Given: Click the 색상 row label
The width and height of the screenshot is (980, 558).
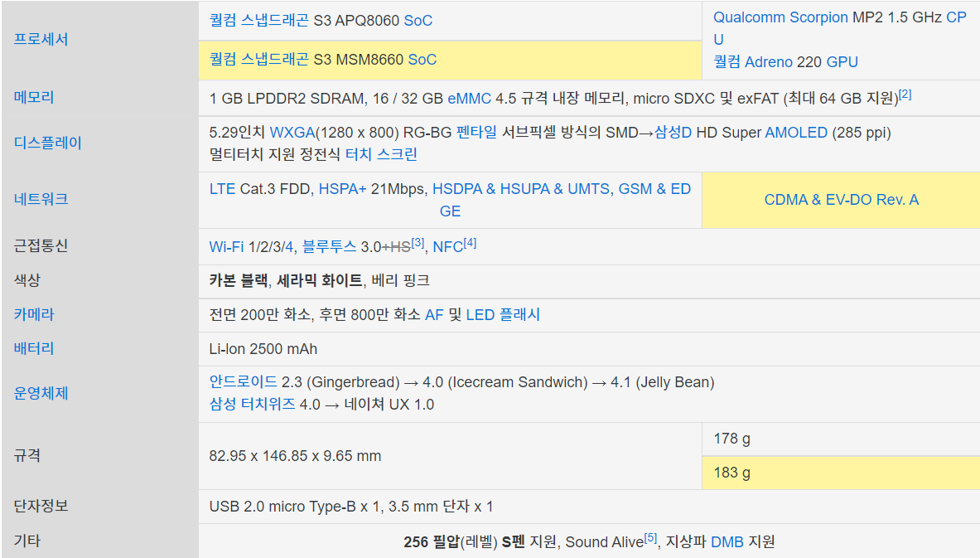Looking at the screenshot, I should click(27, 280).
